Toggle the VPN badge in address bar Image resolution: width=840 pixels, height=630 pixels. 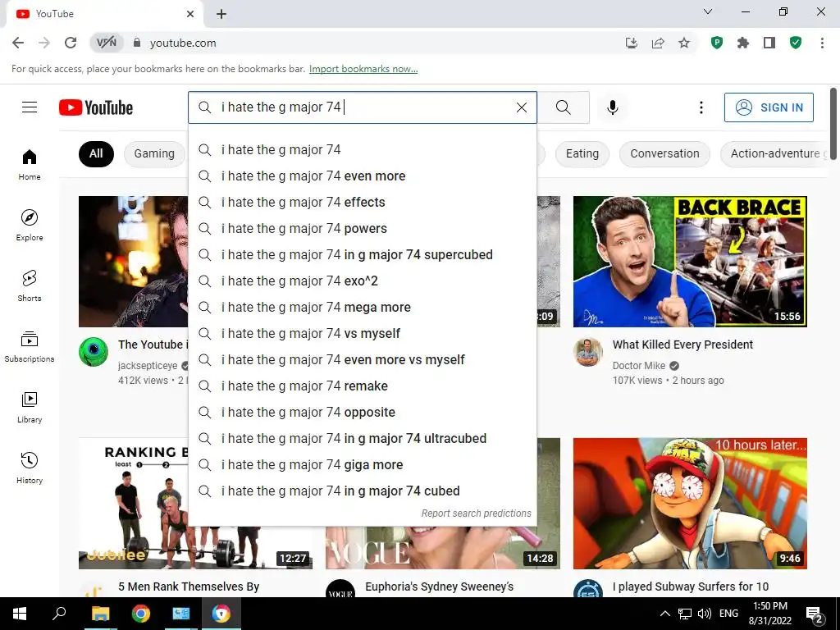[x=107, y=43]
